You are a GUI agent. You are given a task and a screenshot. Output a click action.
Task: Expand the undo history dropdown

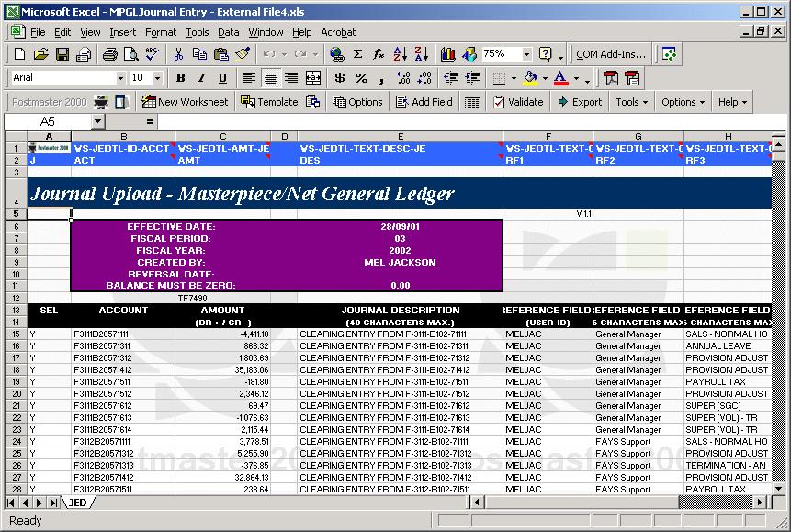click(x=284, y=54)
